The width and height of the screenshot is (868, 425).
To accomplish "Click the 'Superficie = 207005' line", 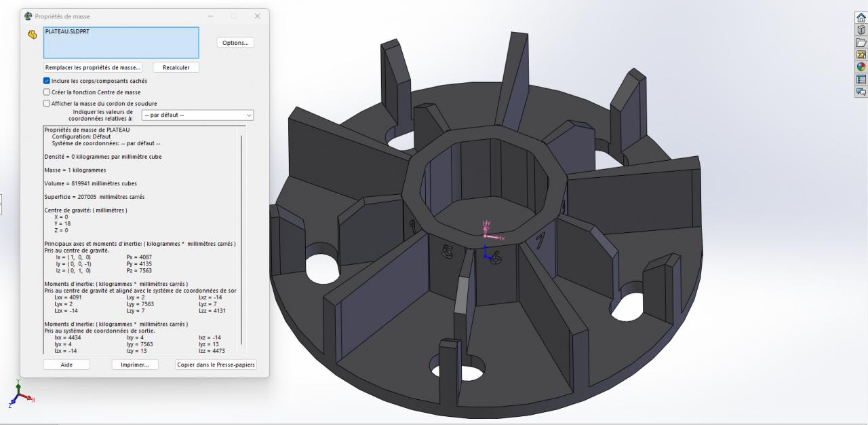I will 94,197.
